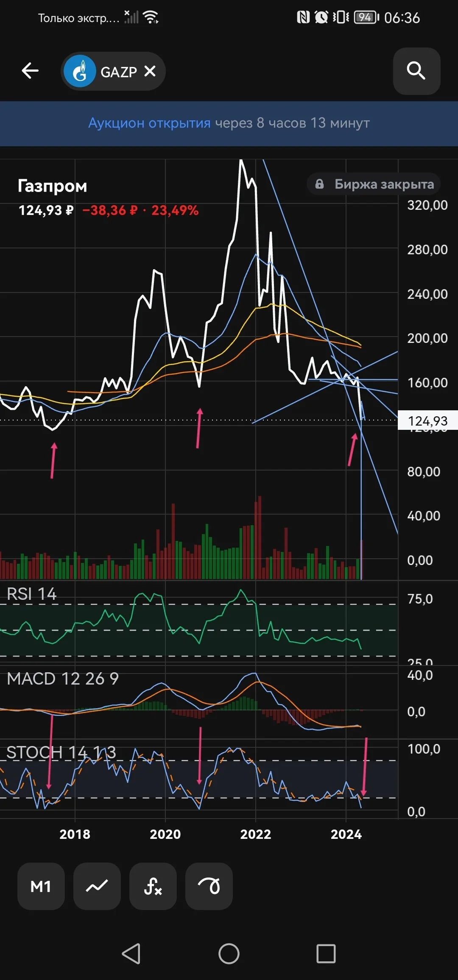Tap the Gazprom flame logo
The image size is (458, 980).
click(80, 71)
